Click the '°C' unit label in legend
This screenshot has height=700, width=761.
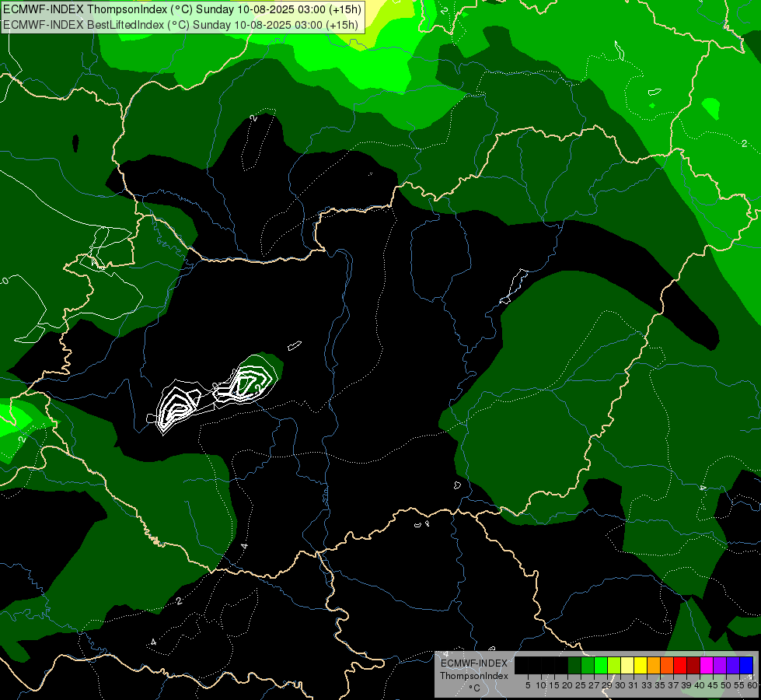coord(475,688)
